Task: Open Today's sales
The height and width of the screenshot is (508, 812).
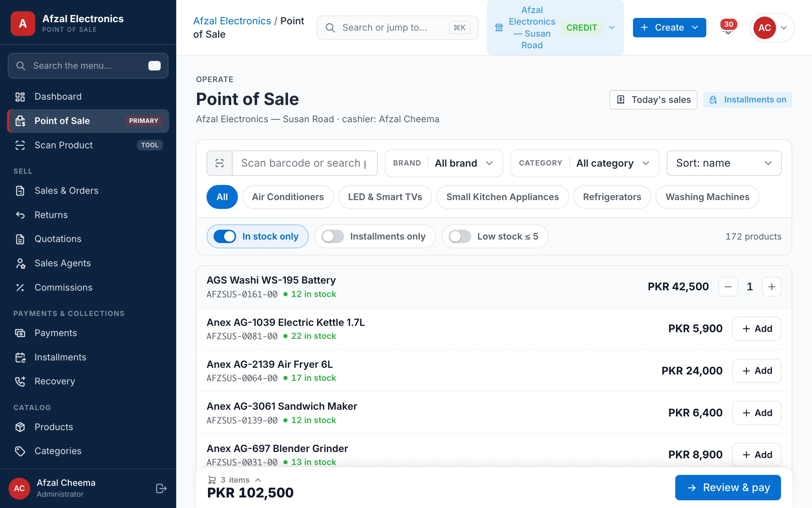Action: [x=653, y=100]
